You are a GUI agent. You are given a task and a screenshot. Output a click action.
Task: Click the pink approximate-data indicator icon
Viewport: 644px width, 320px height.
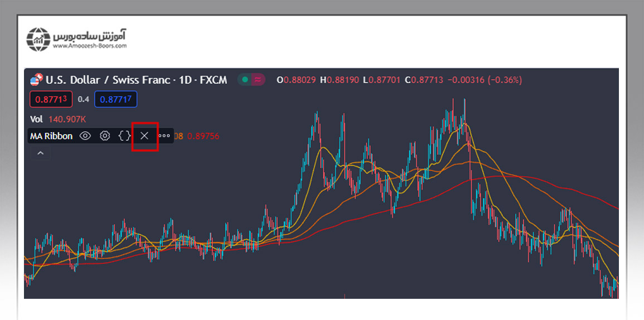pos(258,80)
